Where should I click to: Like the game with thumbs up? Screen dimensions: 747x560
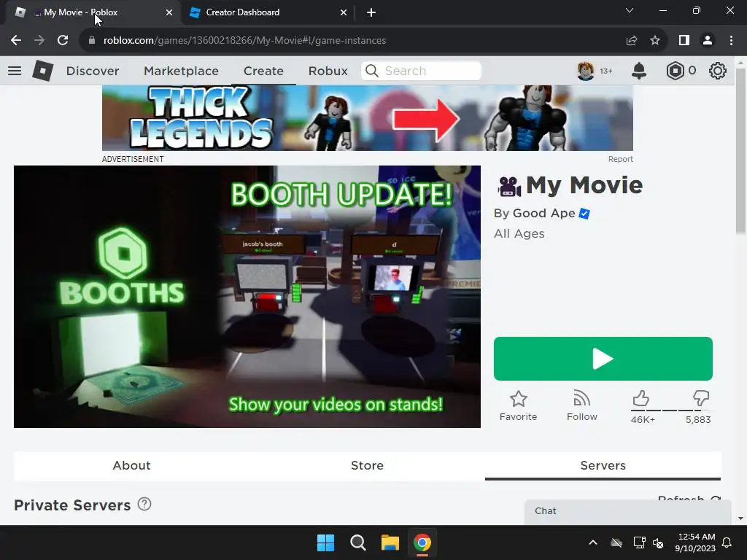(640, 398)
